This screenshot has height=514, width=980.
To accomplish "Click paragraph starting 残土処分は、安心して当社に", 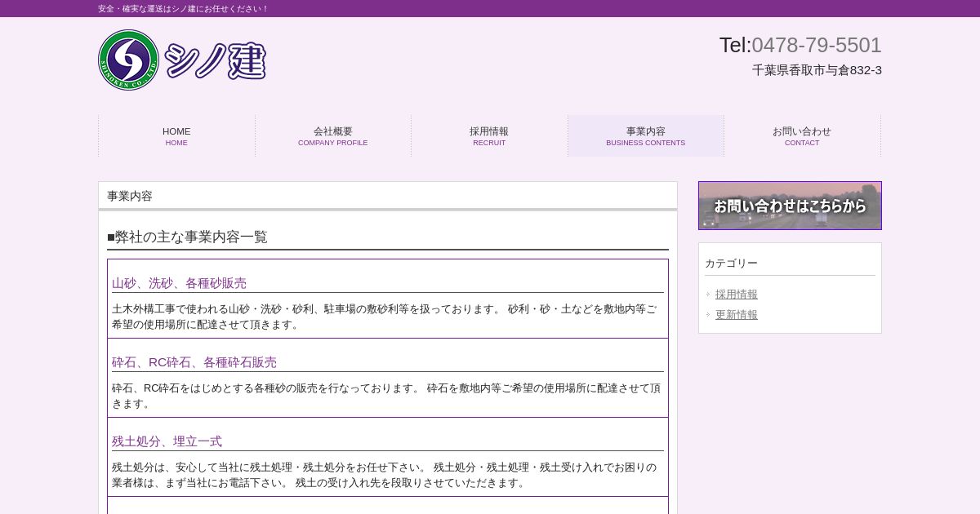I will click(x=384, y=475).
